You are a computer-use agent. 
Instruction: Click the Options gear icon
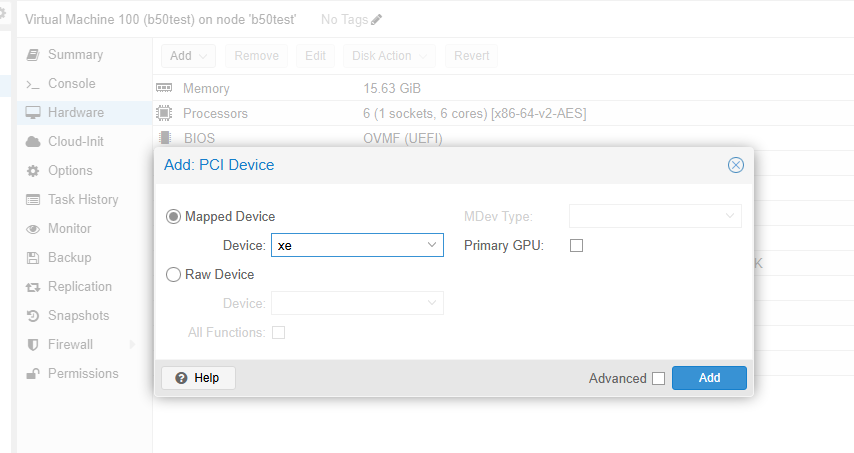33,171
